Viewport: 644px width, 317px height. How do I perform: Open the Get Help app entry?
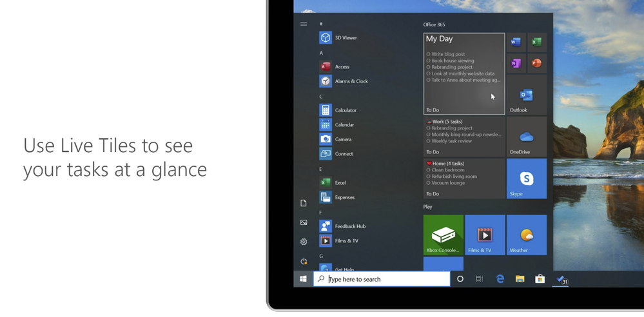click(x=337, y=267)
